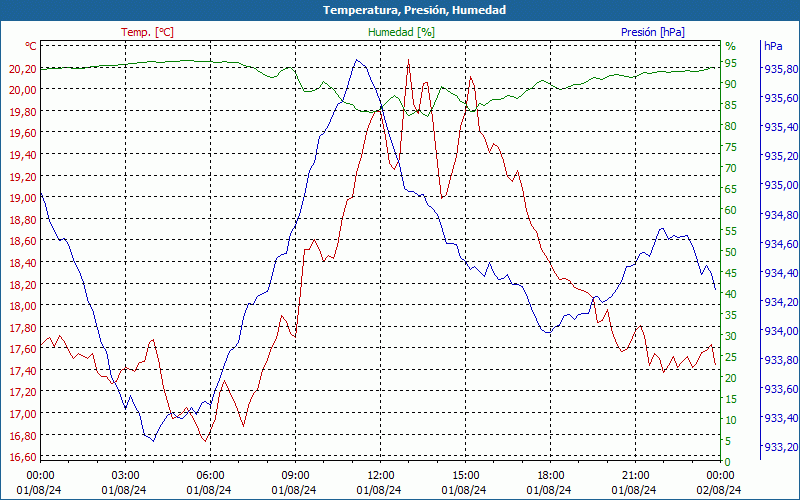This screenshot has height=500, width=800.
Task: Click the '19,60' temperature axis value
Action: 23,133
